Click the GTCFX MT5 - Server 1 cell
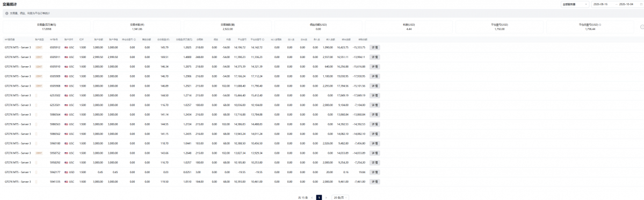 (18, 172)
